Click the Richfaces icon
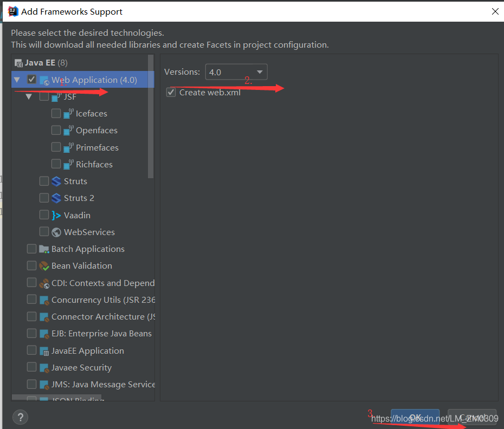The width and height of the screenshot is (504, 429). click(68, 164)
